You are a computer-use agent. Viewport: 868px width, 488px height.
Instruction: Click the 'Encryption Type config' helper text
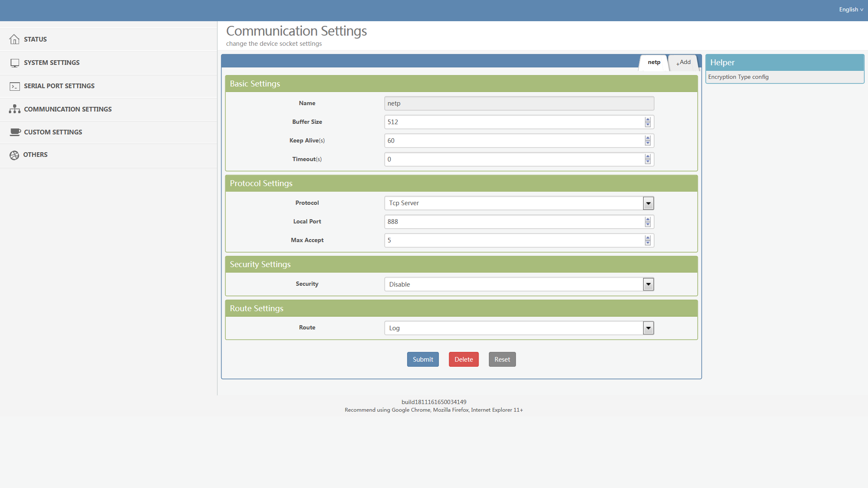(x=738, y=77)
